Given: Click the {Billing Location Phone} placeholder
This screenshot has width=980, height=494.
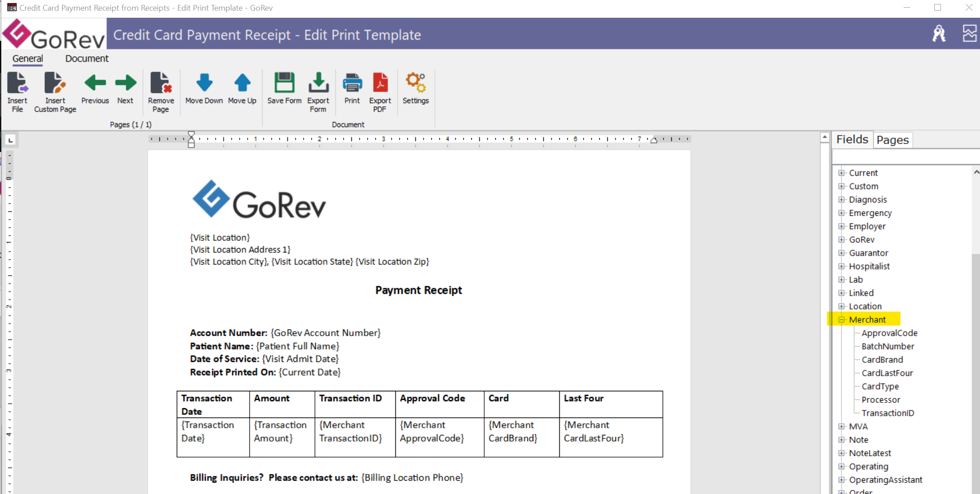Looking at the screenshot, I should (412, 478).
